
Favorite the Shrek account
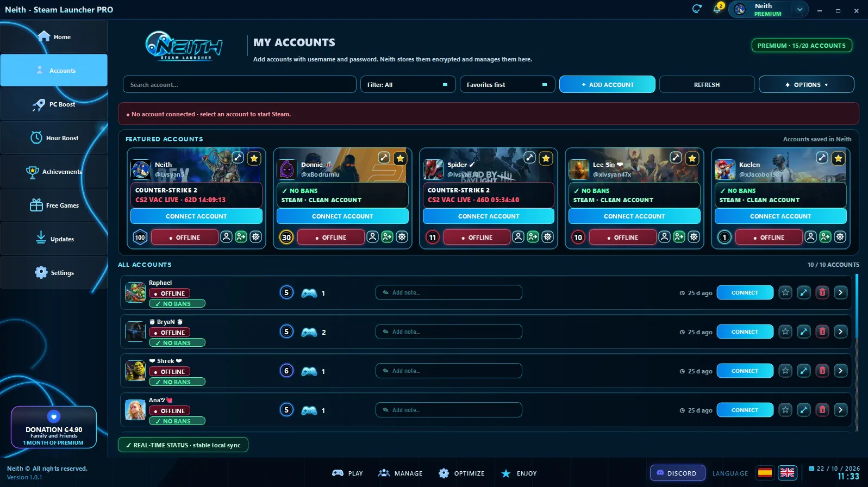tap(785, 371)
